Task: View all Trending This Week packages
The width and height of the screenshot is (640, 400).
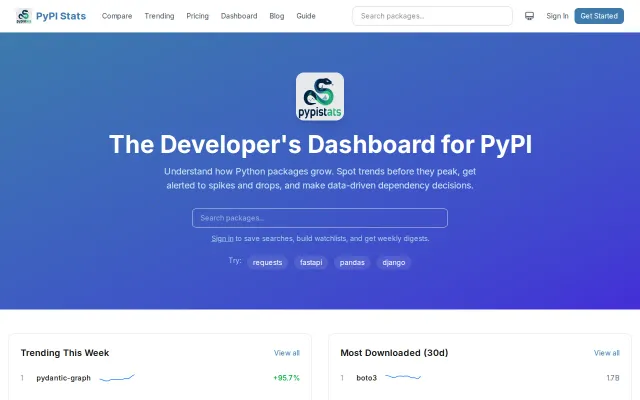Action: [x=287, y=353]
